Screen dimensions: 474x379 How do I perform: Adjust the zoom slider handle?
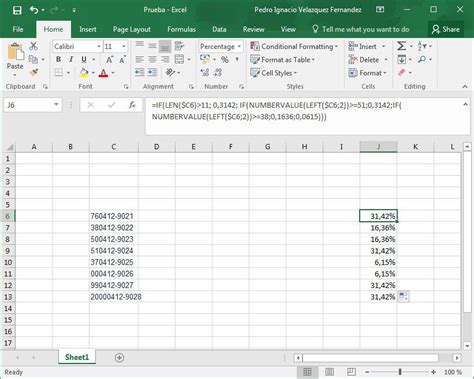point(400,372)
